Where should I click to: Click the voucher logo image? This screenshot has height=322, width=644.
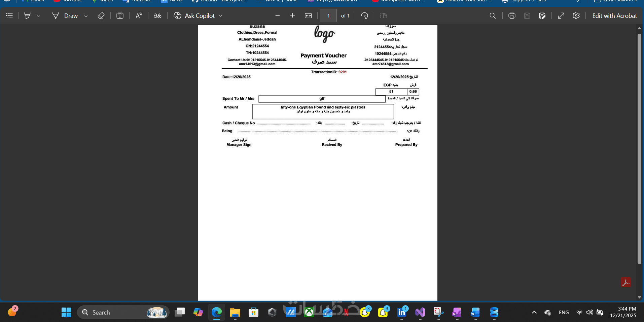tap(324, 34)
